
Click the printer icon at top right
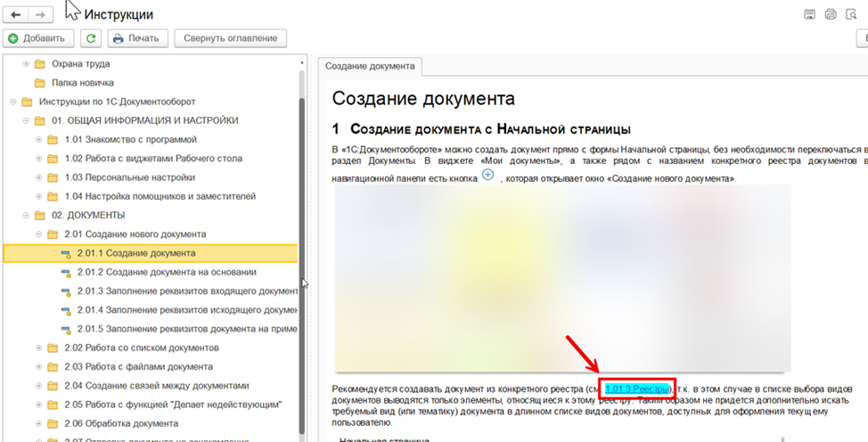(830, 15)
